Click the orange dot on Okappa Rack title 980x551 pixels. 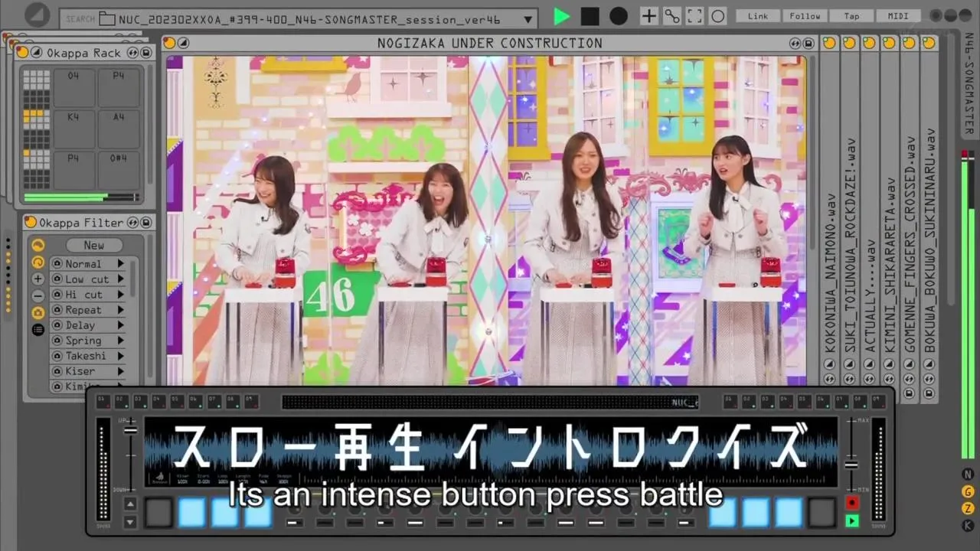[x=24, y=52]
